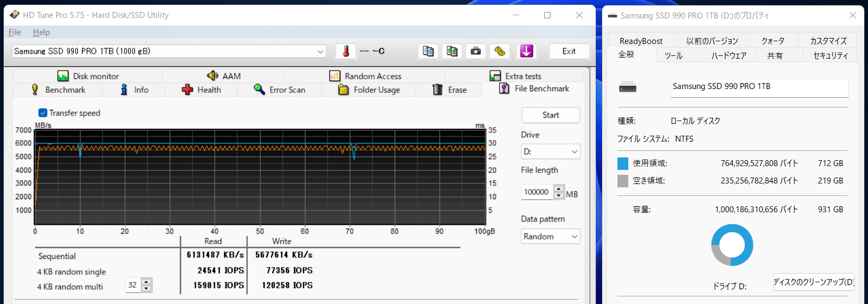
Task: Click the purple download arrow icon
Action: click(526, 51)
